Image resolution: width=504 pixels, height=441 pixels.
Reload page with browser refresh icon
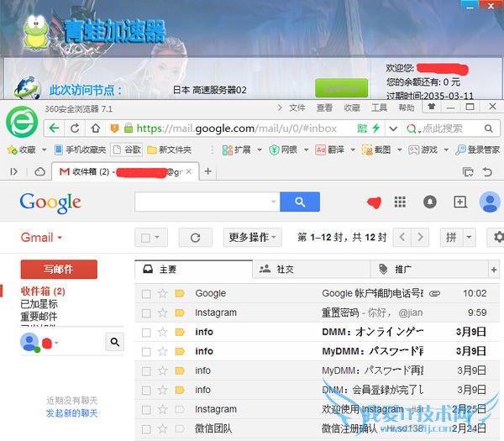coord(75,129)
